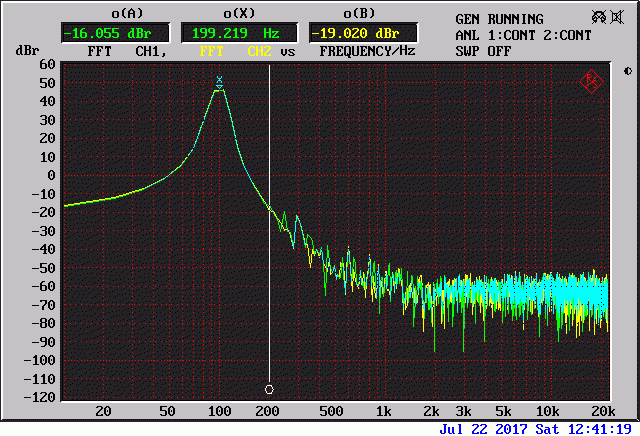Click the 20 label on frequency axis
Viewport: 640px width, 436px height.
(x=103, y=411)
